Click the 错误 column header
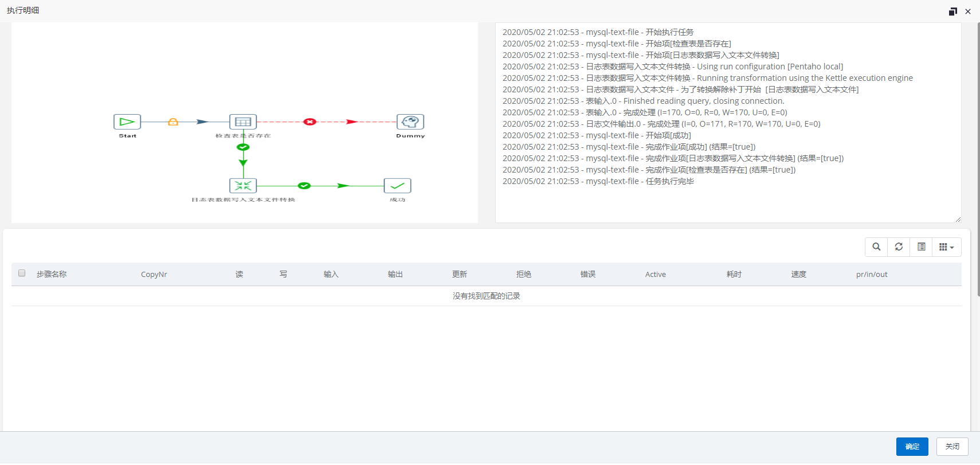Screen dimensions: 980x465 [x=587, y=275]
